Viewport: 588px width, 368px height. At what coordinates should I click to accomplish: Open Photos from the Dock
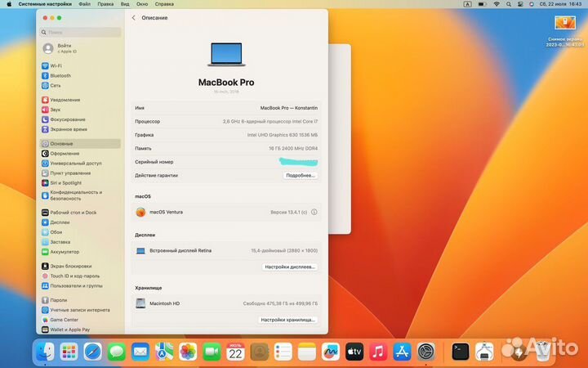(188, 352)
